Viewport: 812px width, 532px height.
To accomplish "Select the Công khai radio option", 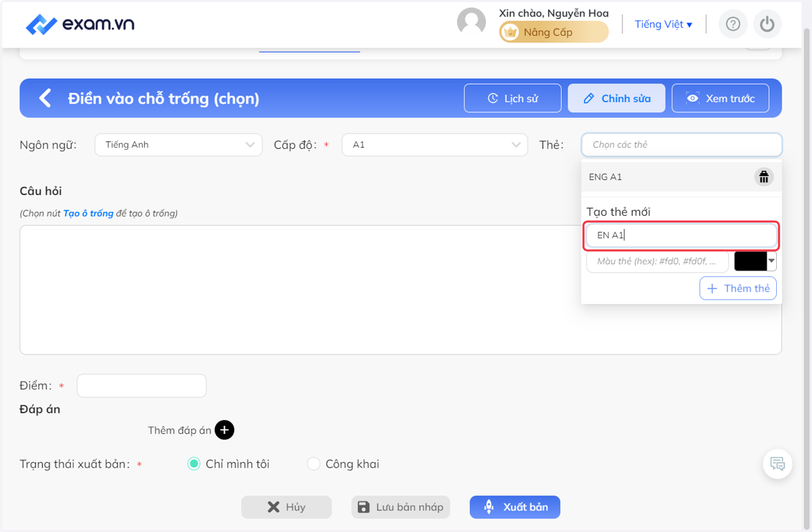I will 313,464.
